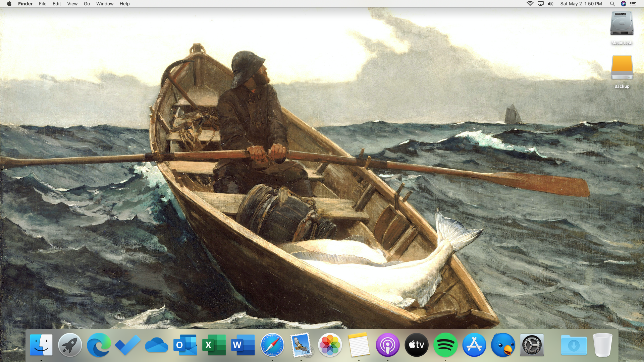
Task: Open the Help menu
Action: [124, 4]
